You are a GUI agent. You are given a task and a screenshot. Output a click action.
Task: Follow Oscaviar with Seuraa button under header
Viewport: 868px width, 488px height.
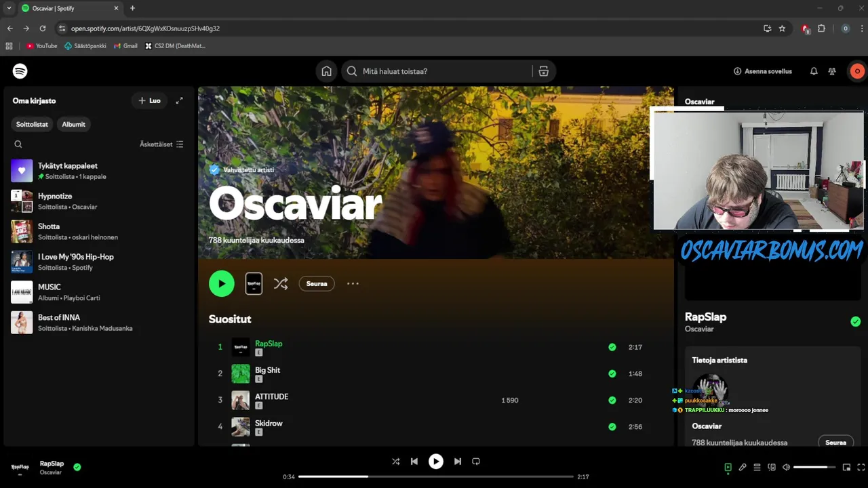(317, 284)
